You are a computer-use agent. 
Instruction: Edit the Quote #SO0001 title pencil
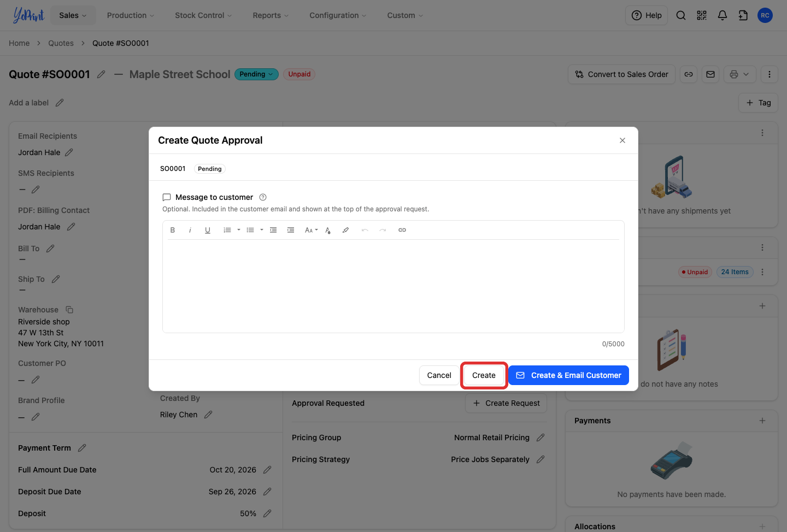click(101, 74)
